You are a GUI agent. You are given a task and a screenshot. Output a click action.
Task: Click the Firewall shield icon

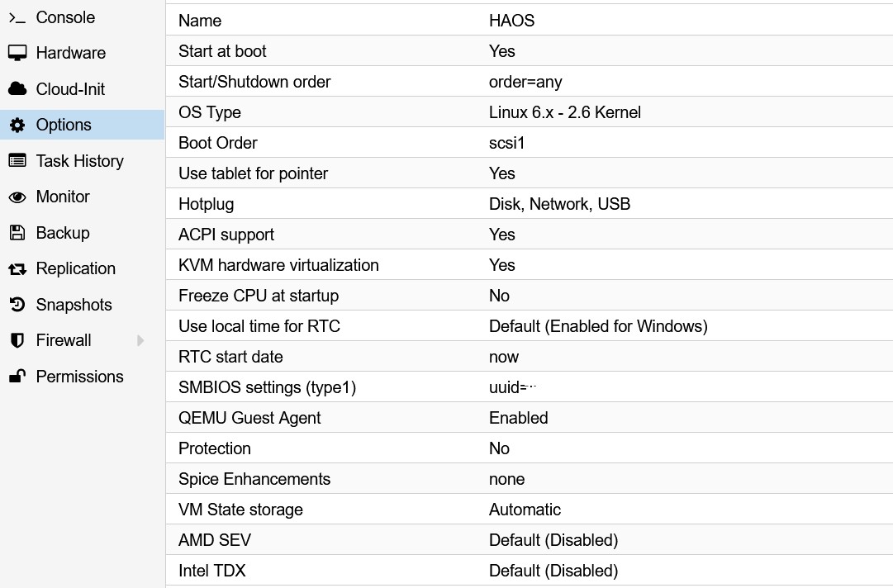(17, 340)
